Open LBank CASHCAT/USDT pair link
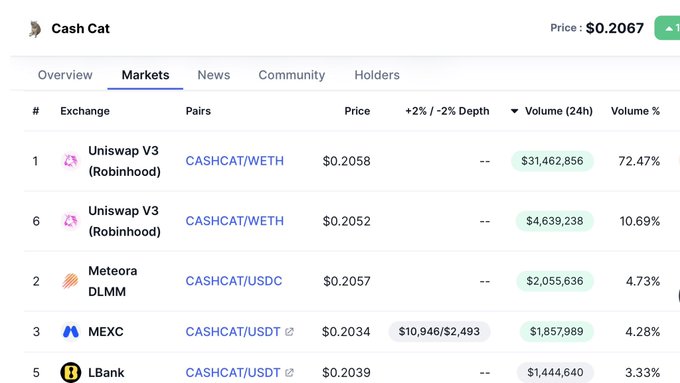680x383 pixels. click(x=233, y=373)
